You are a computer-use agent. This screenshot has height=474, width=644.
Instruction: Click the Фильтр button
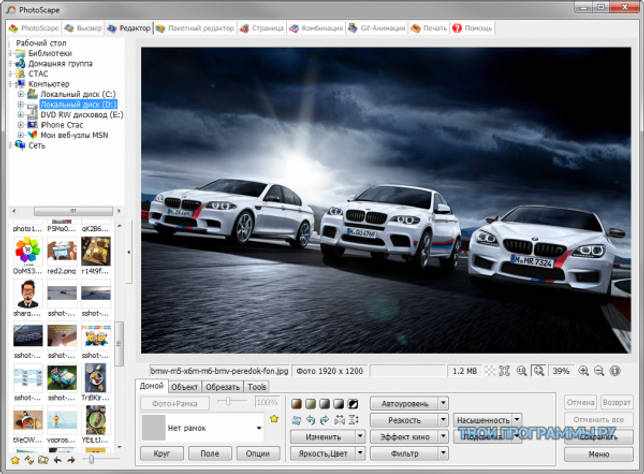(405, 453)
